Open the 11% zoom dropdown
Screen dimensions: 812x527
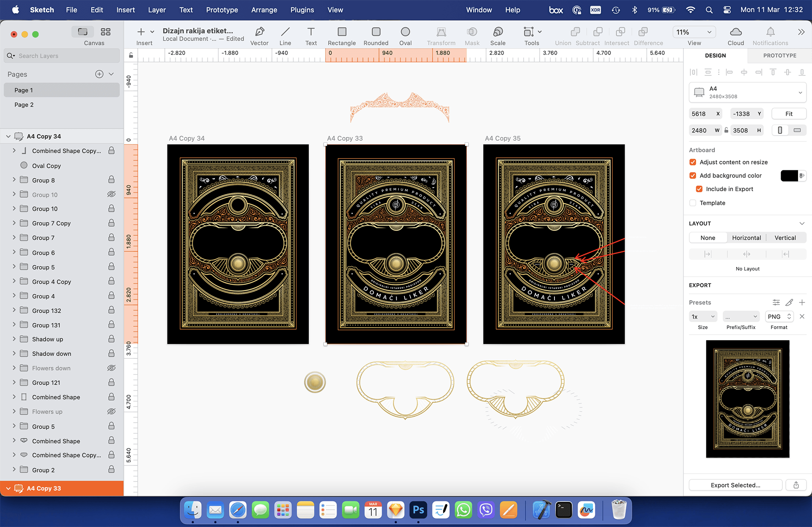(694, 32)
